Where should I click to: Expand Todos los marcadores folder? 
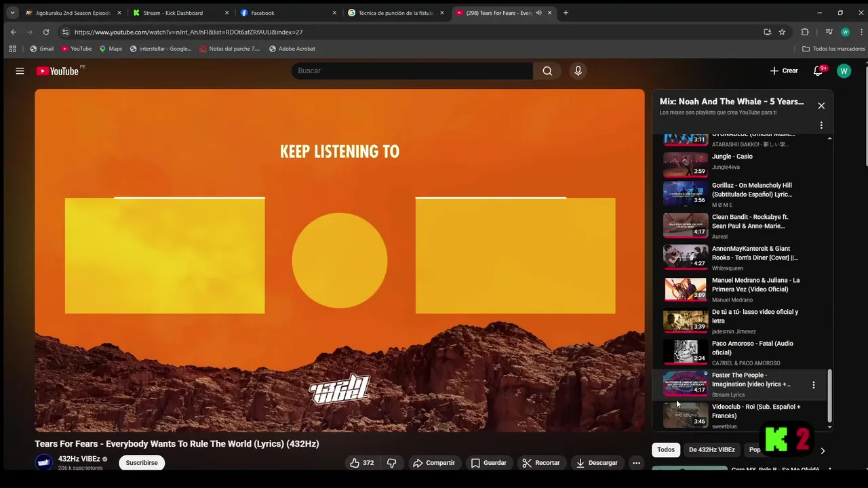coord(833,49)
